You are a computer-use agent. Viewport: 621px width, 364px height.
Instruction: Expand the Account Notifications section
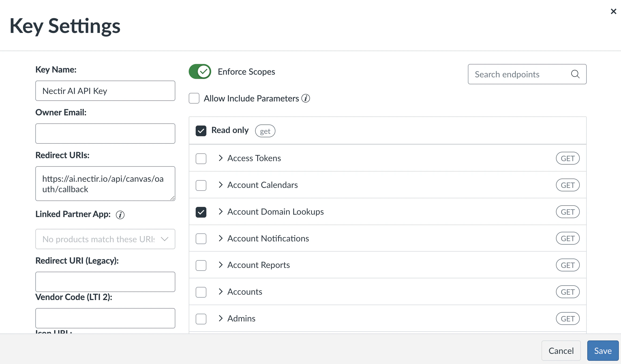[x=221, y=238]
